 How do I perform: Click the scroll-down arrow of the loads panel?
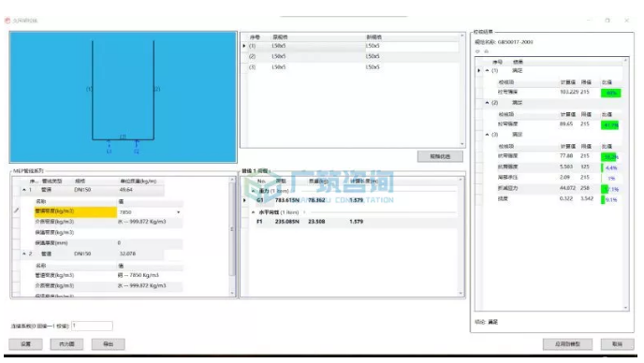[x=461, y=293]
